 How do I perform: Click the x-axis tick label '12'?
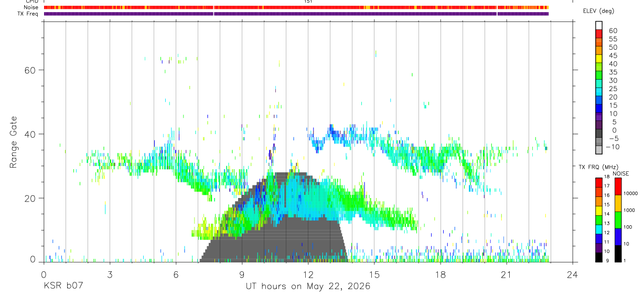(308, 275)
